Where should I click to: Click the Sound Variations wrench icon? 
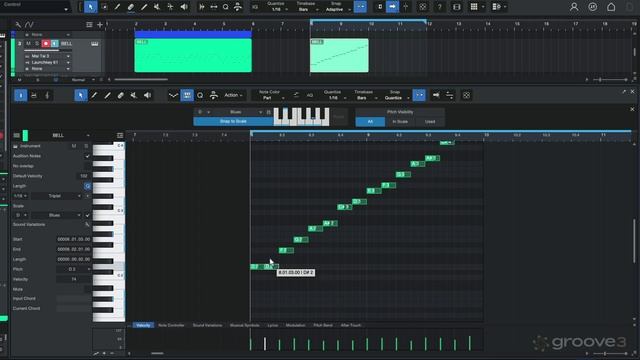87,224
